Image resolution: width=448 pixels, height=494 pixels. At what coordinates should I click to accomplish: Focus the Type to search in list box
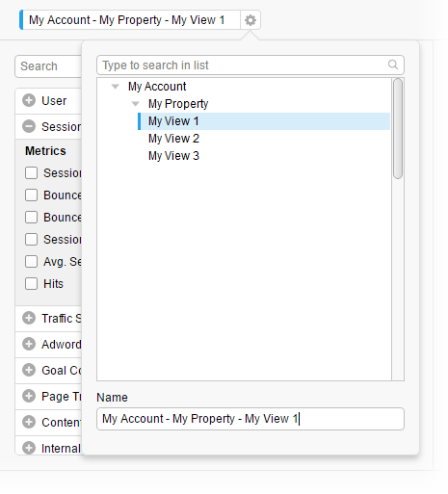pos(250,65)
